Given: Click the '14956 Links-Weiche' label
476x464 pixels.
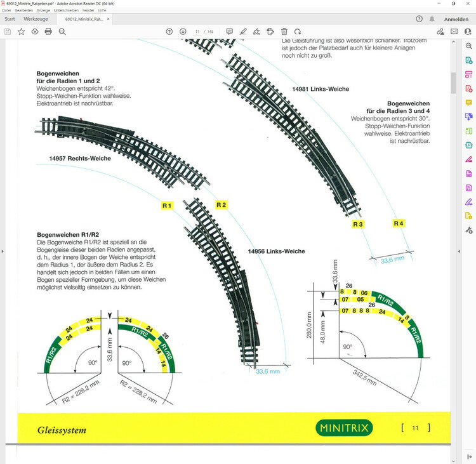Looking at the screenshot, I should click(x=276, y=251).
